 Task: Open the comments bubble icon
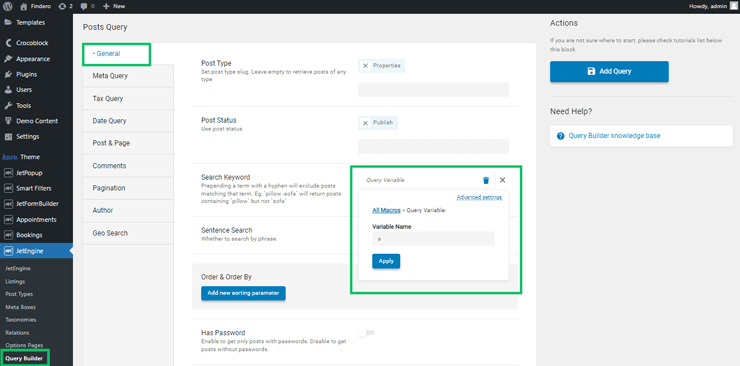(84, 6)
